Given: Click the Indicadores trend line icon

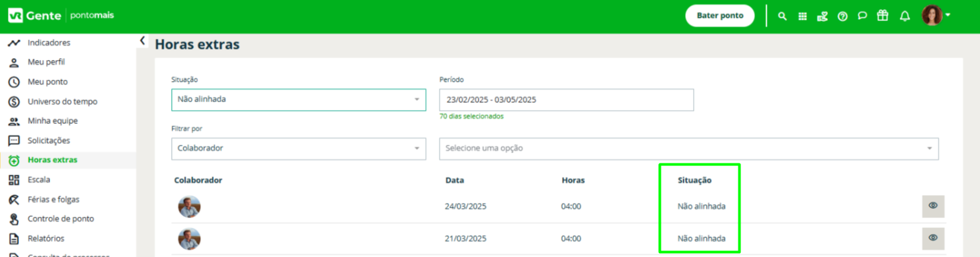Looking at the screenshot, I should (x=14, y=43).
